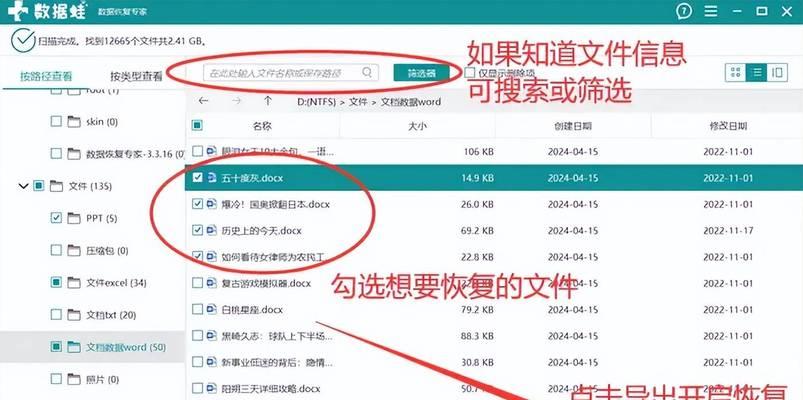Click the 压缩包 folder icon

[x=75, y=251]
